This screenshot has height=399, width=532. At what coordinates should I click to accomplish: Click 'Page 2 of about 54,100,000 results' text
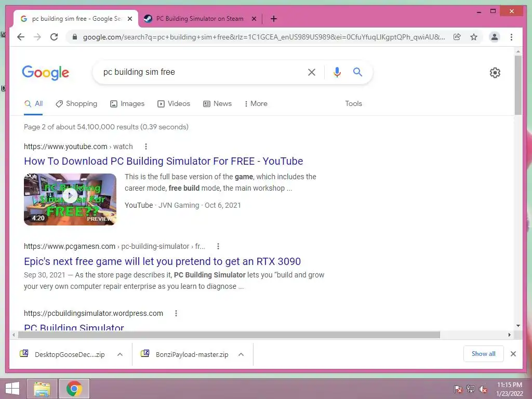(x=81, y=127)
